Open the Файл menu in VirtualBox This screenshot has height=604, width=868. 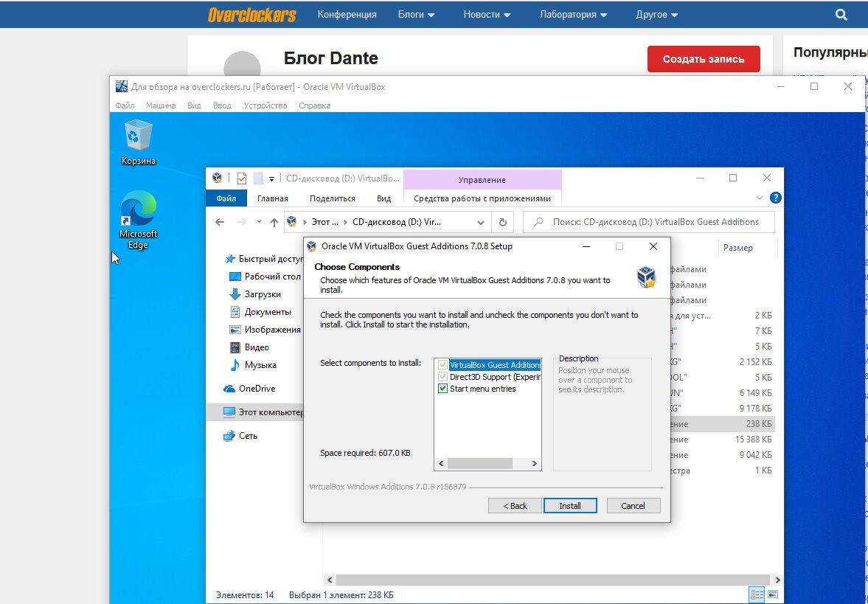point(125,105)
